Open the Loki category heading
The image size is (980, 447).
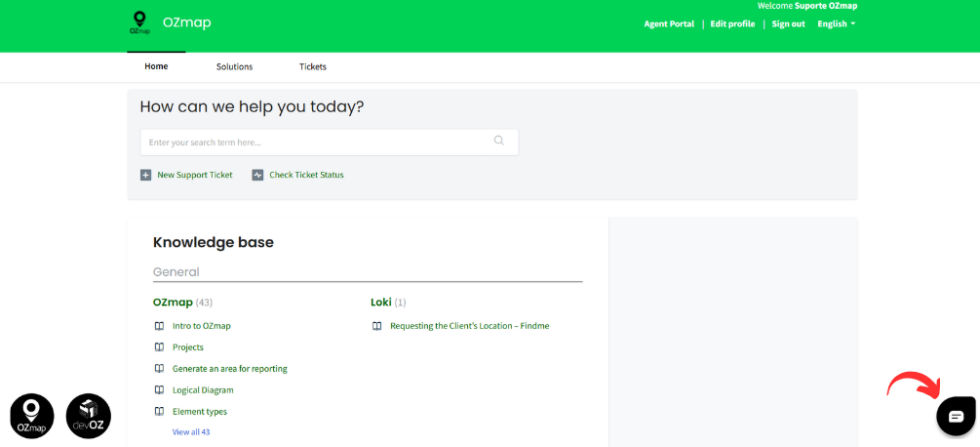click(380, 303)
